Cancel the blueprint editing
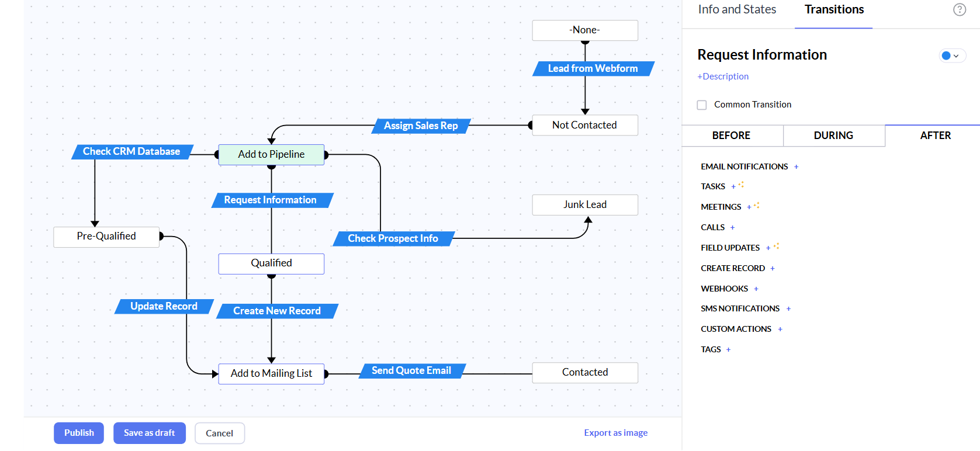Screen dimensions: 980x451 [x=220, y=433]
